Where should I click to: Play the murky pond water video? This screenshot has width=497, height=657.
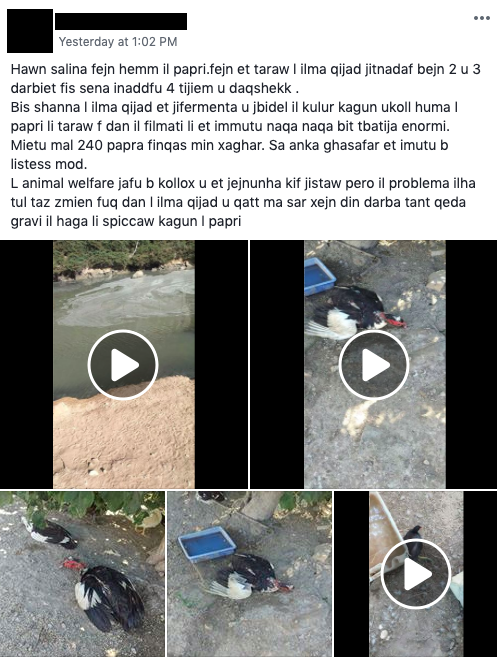point(123,364)
